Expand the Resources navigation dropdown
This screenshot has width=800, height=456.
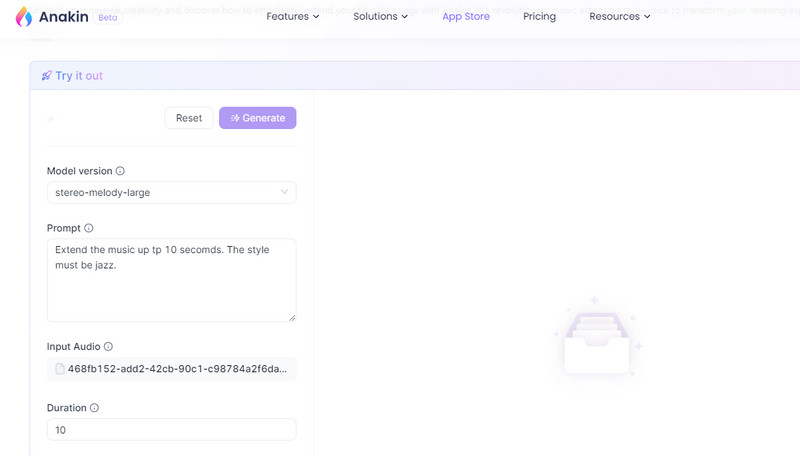(619, 17)
